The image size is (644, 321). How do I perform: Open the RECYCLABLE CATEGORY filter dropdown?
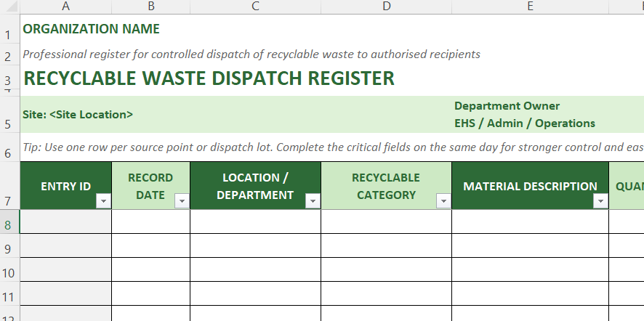click(443, 202)
